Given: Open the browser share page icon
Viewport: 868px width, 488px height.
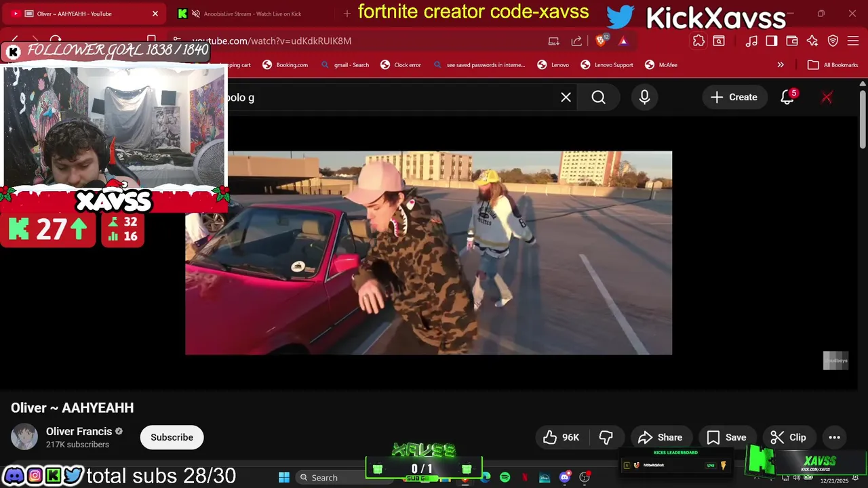Looking at the screenshot, I should pos(576,41).
